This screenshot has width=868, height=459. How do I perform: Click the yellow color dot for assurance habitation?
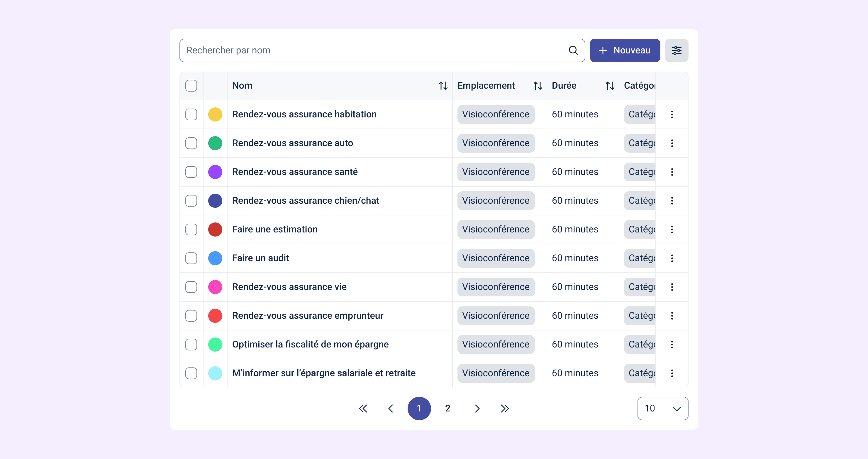click(215, 114)
